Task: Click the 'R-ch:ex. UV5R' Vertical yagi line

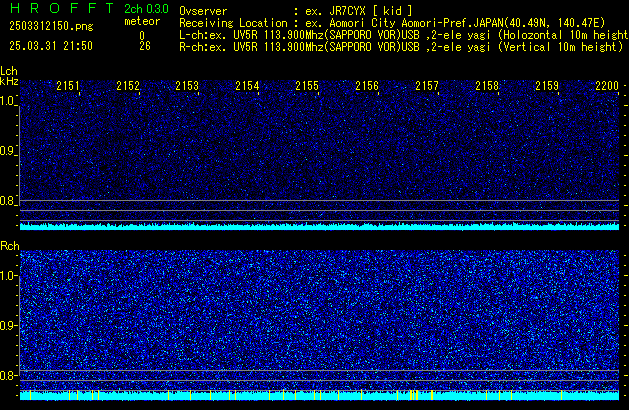Action: coord(401,47)
